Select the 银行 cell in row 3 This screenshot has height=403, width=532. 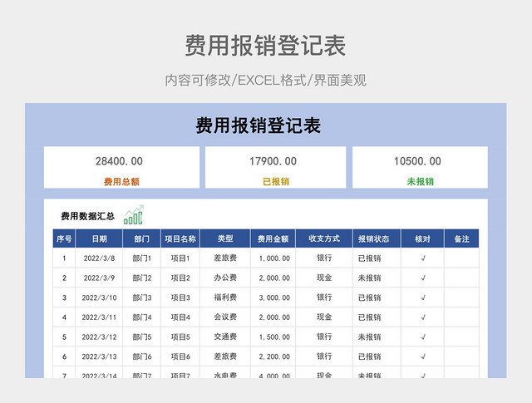324,297
